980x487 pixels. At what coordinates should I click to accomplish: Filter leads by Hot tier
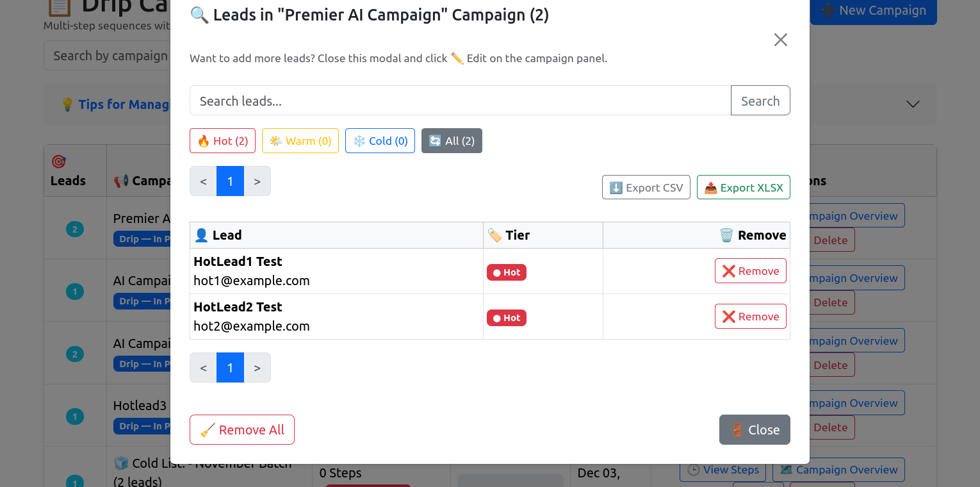pyautogui.click(x=222, y=141)
